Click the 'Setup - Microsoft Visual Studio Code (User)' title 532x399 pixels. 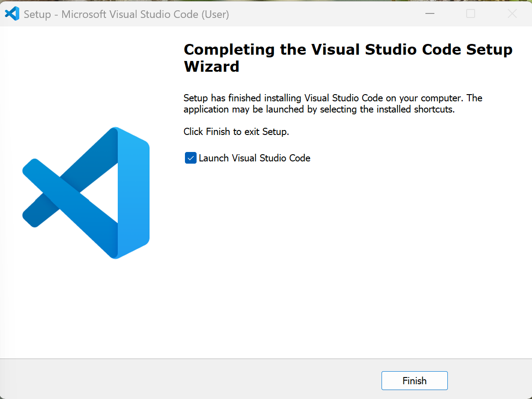point(126,14)
